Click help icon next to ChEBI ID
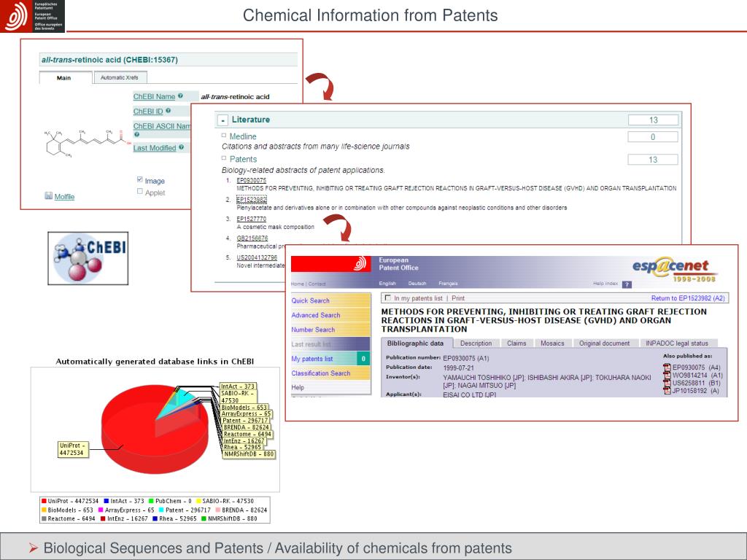Screen dimensions: 747x560 (169, 111)
